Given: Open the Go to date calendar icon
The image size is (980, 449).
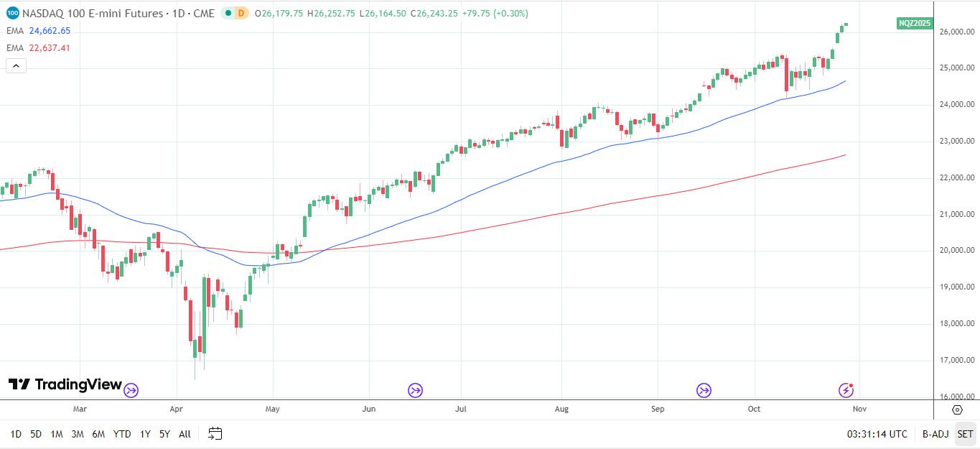Looking at the screenshot, I should [x=213, y=434].
